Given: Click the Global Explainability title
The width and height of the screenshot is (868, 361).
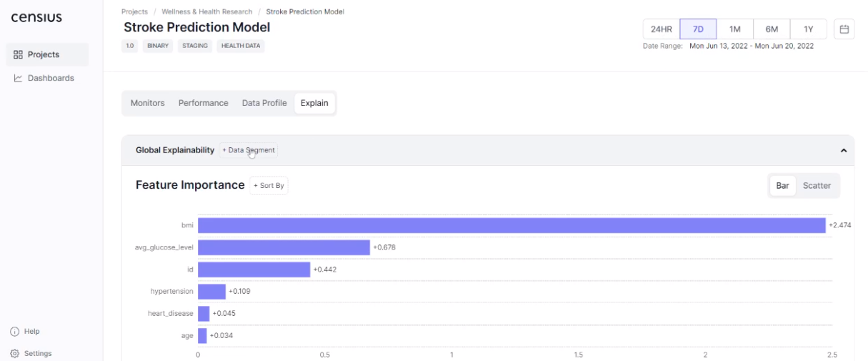Looking at the screenshot, I should [175, 150].
